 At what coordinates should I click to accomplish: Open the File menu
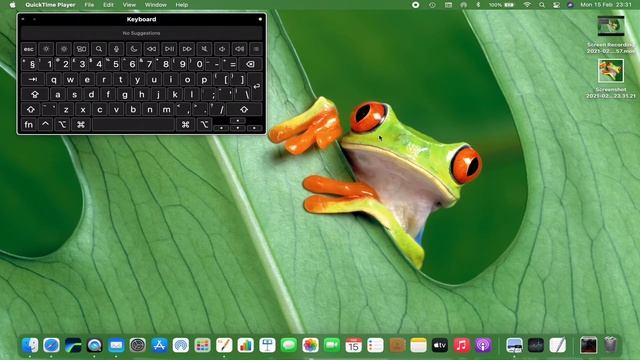pos(89,5)
